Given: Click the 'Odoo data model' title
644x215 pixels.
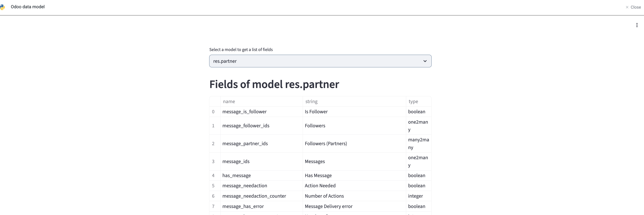Looking at the screenshot, I should coord(28,7).
